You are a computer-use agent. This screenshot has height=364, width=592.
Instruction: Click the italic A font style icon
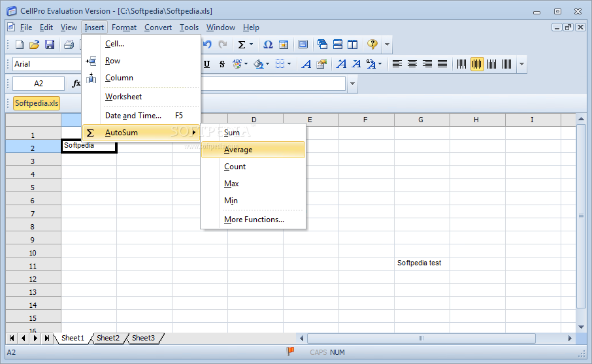click(x=306, y=64)
